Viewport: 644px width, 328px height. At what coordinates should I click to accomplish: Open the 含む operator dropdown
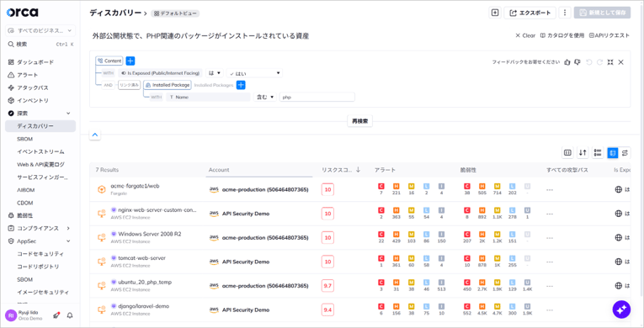click(265, 98)
